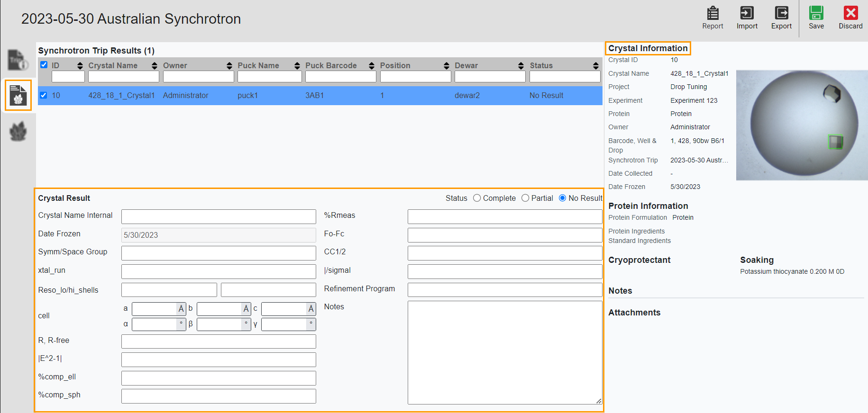Choose the Partial status radio button
The width and height of the screenshot is (868, 413).
525,198
